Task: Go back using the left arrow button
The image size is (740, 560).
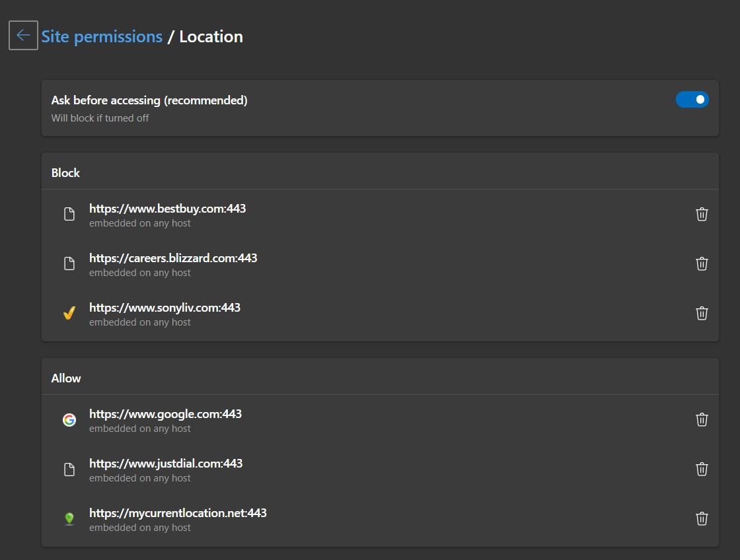Action: (x=23, y=36)
